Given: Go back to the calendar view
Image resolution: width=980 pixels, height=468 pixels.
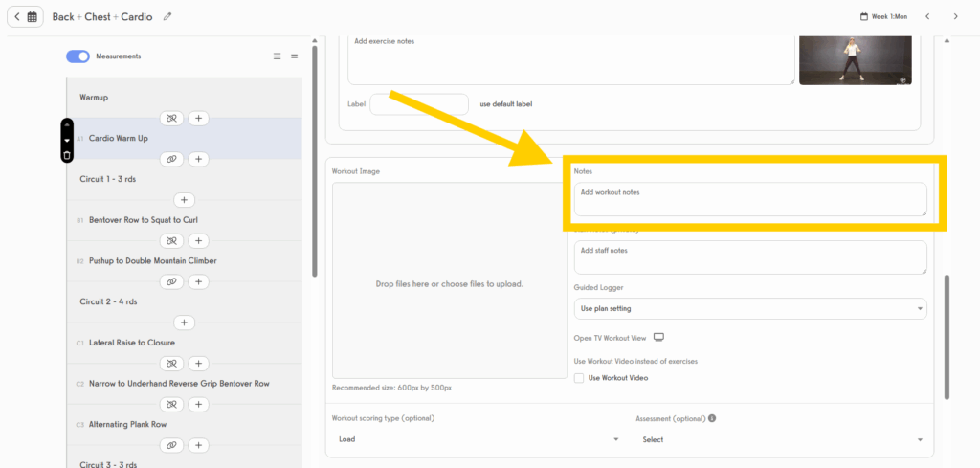Looking at the screenshot, I should 25,16.
